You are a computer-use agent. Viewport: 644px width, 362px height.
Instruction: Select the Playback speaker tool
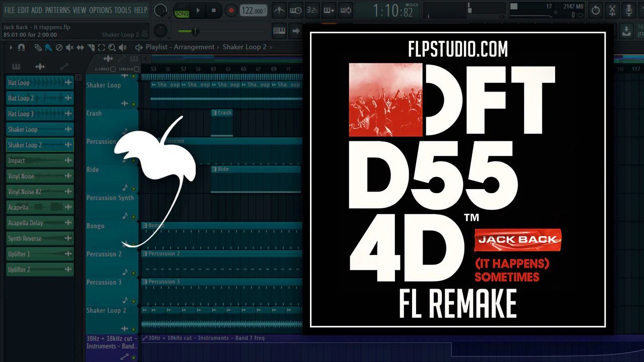click(122, 47)
